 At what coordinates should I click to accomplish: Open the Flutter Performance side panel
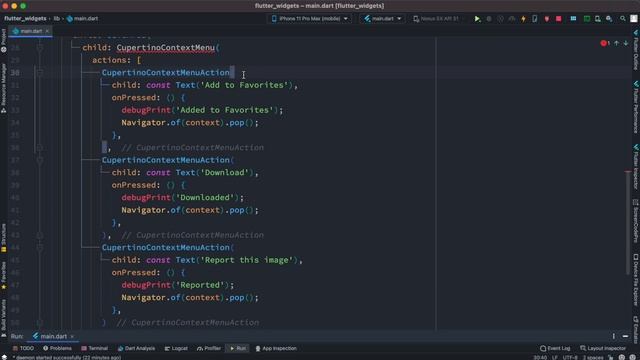click(x=636, y=107)
